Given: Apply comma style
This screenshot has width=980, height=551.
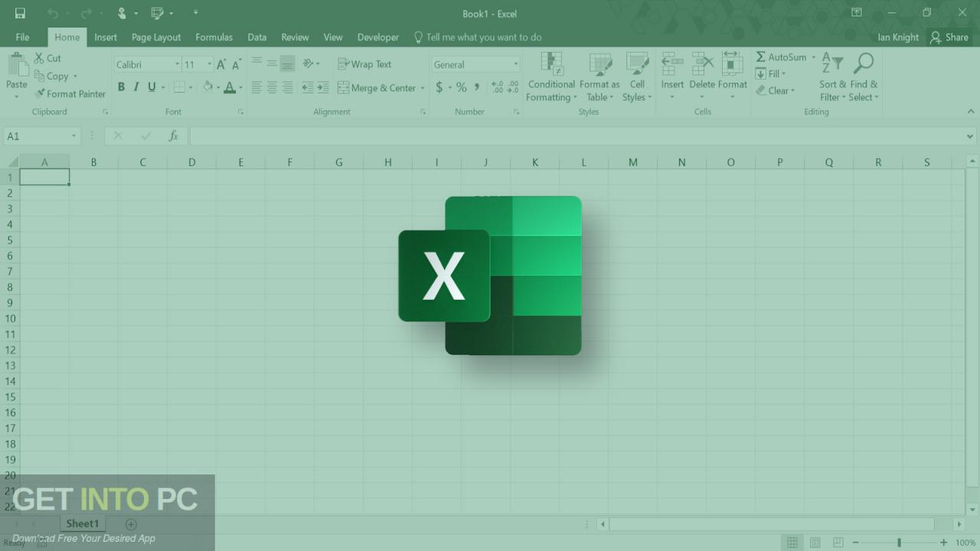Looking at the screenshot, I should coord(477,87).
